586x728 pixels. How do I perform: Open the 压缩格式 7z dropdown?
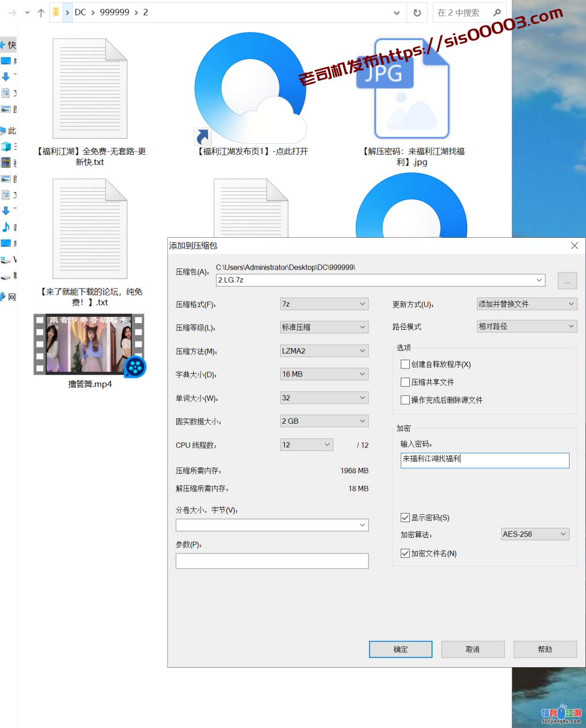(324, 304)
